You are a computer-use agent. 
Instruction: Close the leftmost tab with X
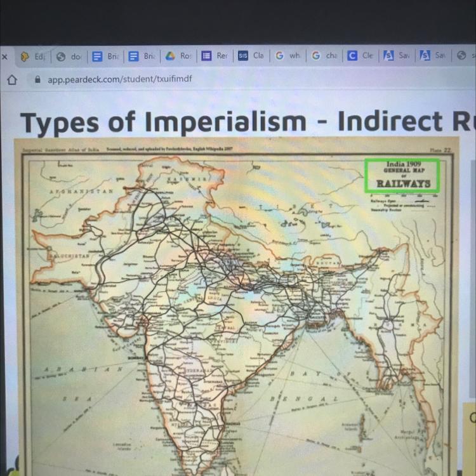(4, 56)
